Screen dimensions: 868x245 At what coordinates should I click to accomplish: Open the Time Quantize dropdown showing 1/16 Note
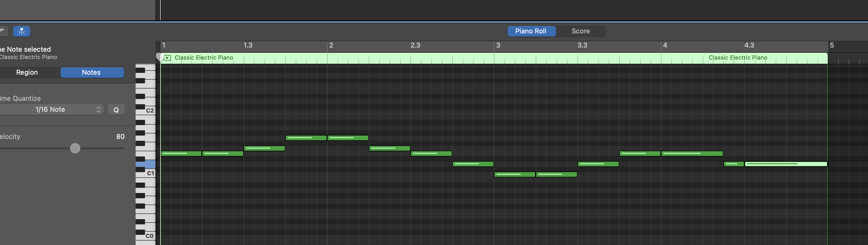[x=51, y=109]
